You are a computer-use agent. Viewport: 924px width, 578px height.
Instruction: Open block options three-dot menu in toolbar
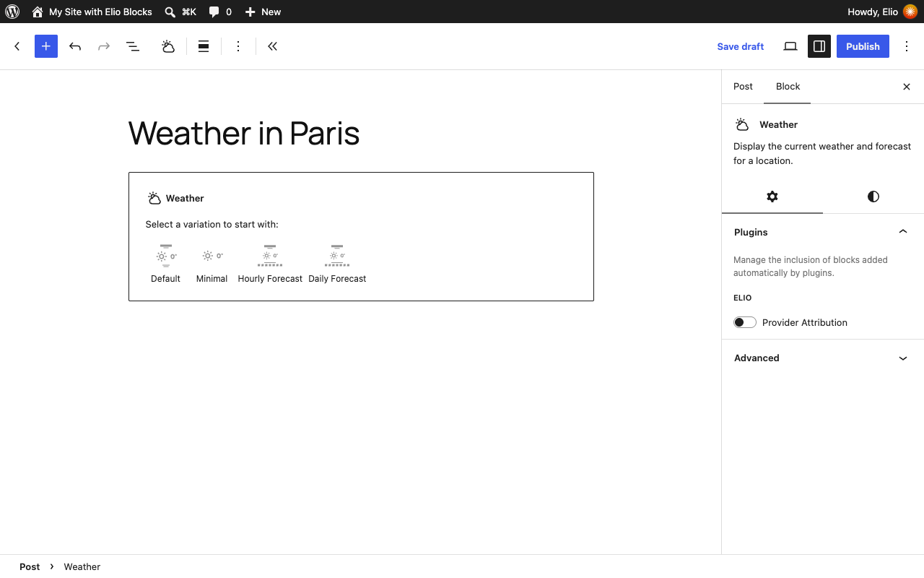click(x=238, y=46)
